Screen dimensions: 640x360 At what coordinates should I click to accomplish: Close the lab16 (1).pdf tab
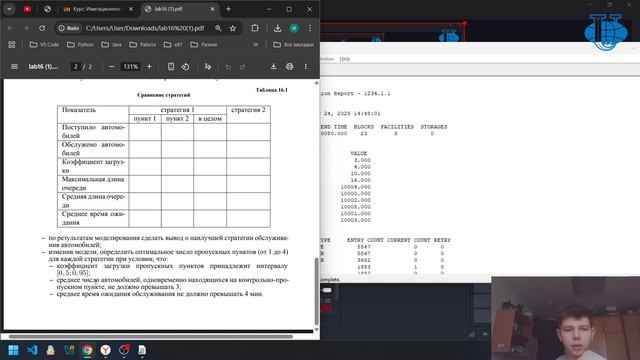point(212,9)
